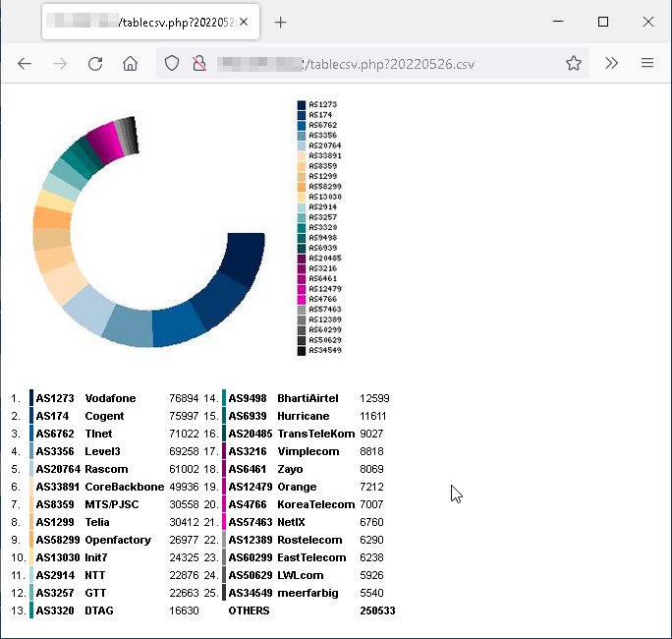Select the tablecsv.php browser tab
Image resolution: width=672 pixels, height=639 pixels.
click(x=150, y=22)
